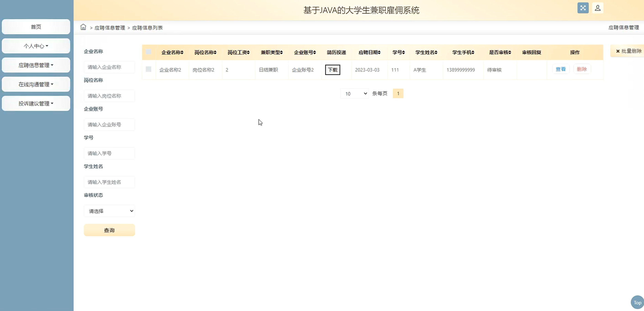The image size is (644, 311).
Task: Sort by 兼职类型 column arrows
Action: pyautogui.click(x=281, y=52)
